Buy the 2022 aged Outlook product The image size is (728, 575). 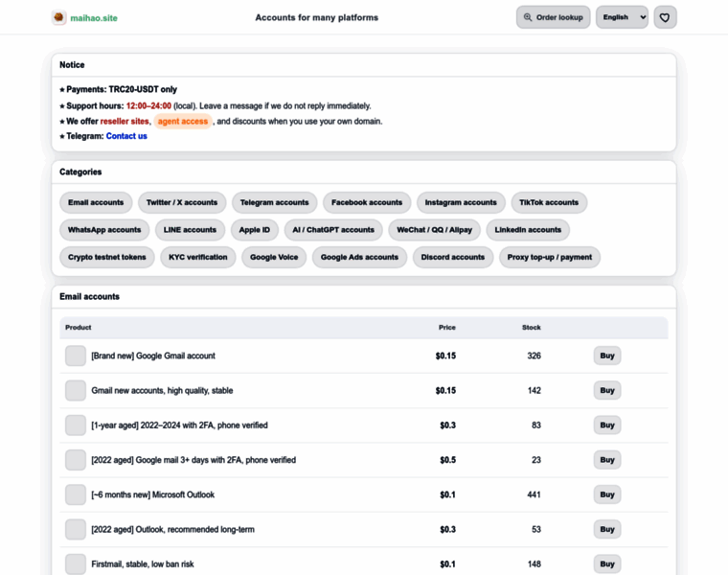606,530
